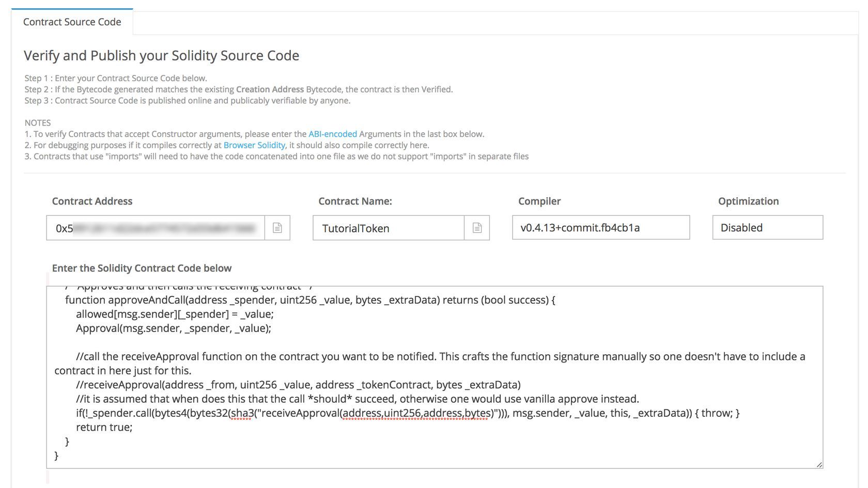This screenshot has width=868, height=488.
Task: Open the Compiler version dropdown
Action: [600, 228]
